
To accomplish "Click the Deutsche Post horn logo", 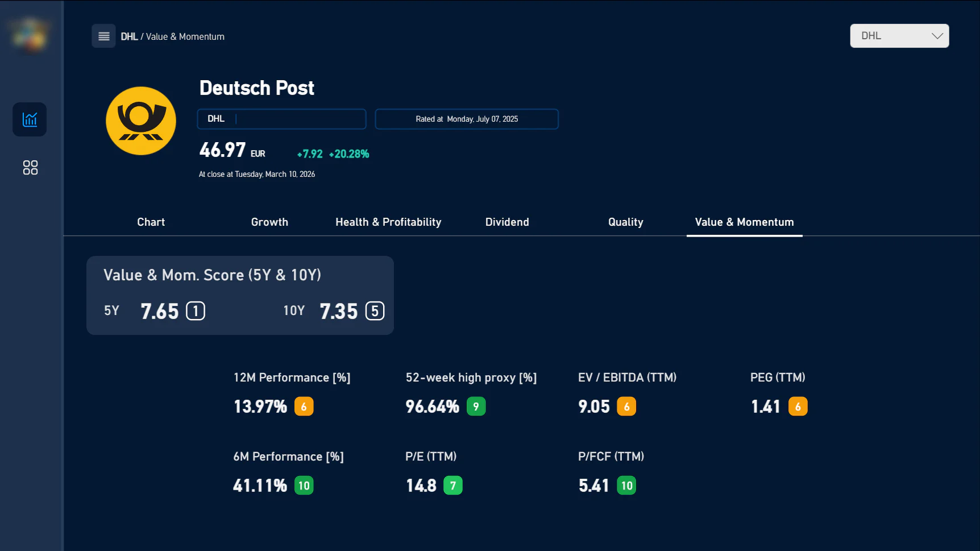I will pyautogui.click(x=141, y=121).
